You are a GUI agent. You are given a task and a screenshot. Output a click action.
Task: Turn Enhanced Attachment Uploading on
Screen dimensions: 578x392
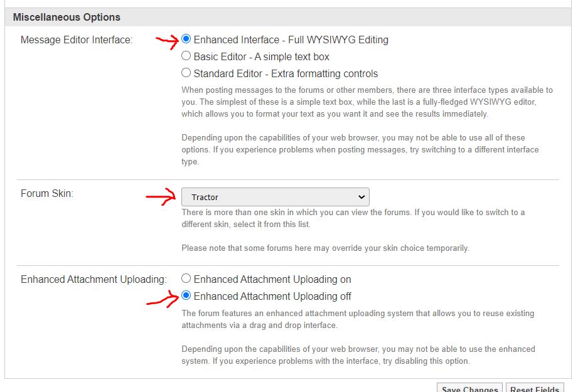tap(186, 279)
